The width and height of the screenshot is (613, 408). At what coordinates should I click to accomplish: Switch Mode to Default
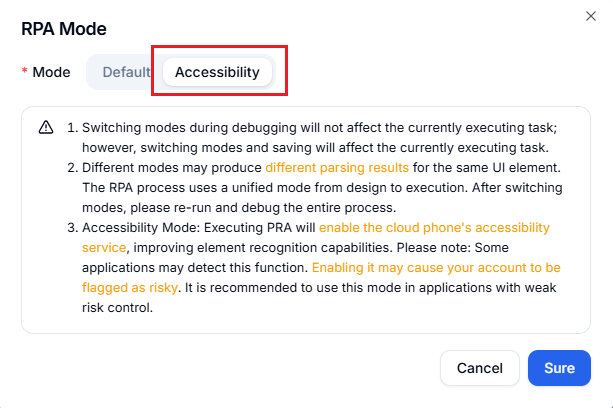(x=126, y=72)
